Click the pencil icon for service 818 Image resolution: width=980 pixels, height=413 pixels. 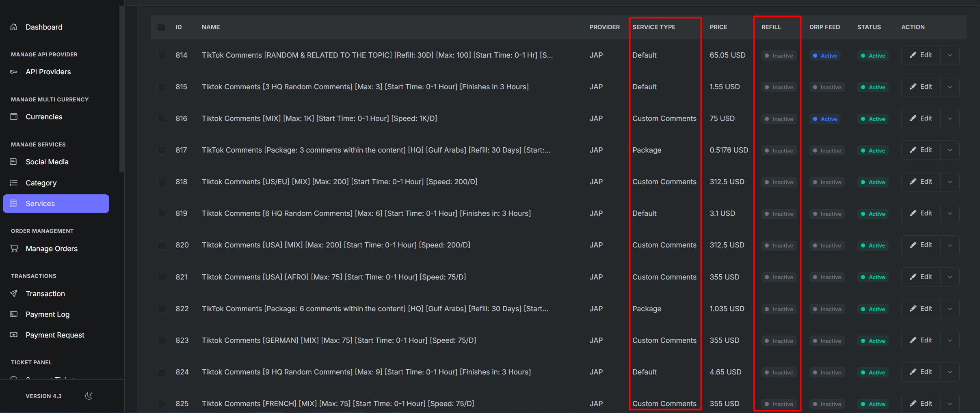coord(913,182)
